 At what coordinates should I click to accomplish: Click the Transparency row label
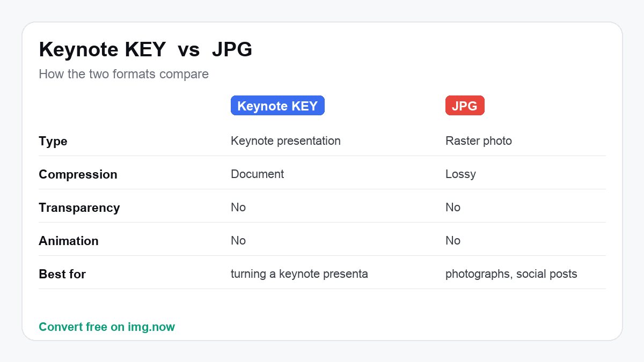79,208
